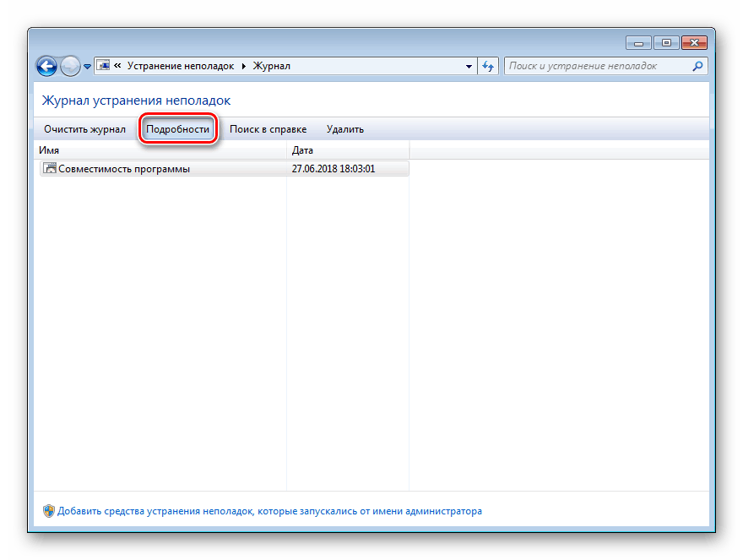Click 'Очистить журнал' toolbar button
The width and height of the screenshot is (743, 560).
pos(84,129)
